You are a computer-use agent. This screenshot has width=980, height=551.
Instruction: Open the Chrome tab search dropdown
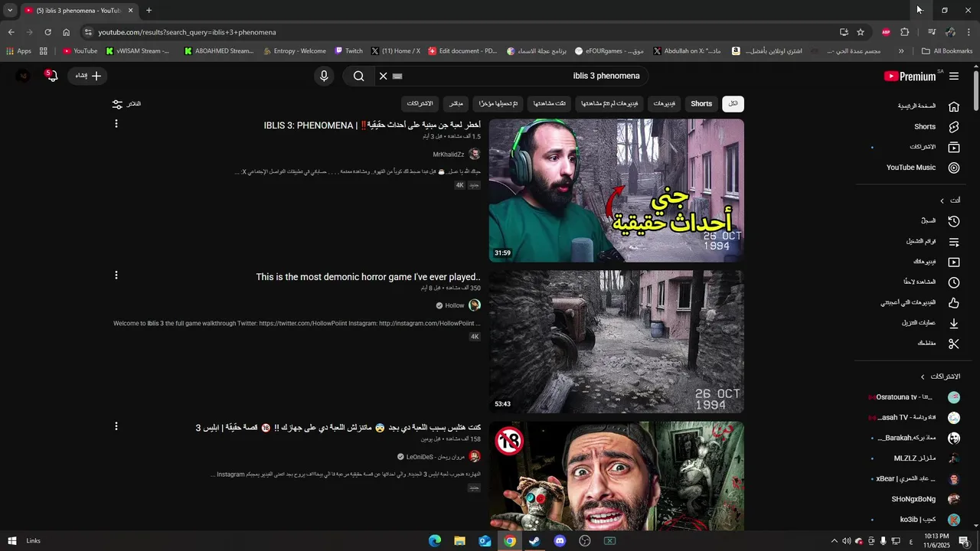pos(10,11)
